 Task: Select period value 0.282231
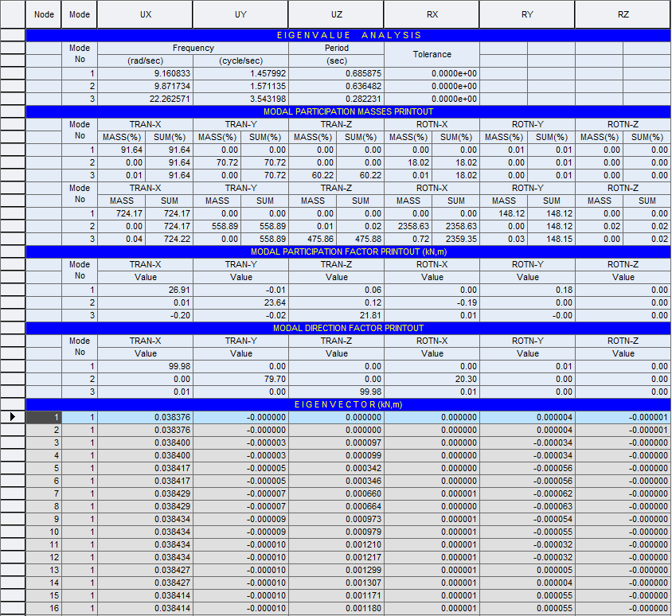[337, 99]
